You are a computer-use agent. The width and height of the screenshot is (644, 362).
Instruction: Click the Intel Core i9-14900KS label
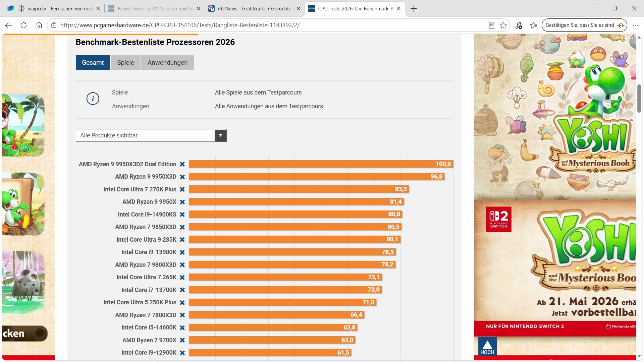[x=147, y=215]
